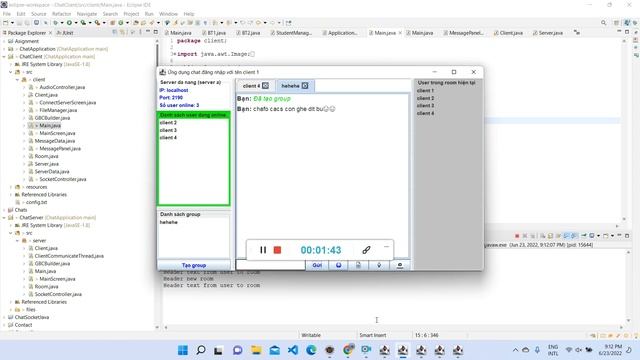This screenshot has width=640, height=360.
Task: Select client 4 in online user list
Action: click(168, 138)
